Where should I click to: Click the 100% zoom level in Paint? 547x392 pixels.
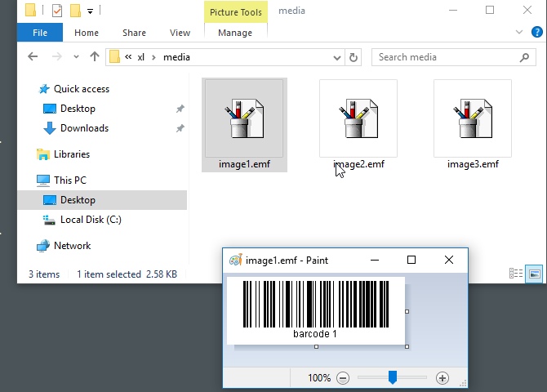coord(319,378)
